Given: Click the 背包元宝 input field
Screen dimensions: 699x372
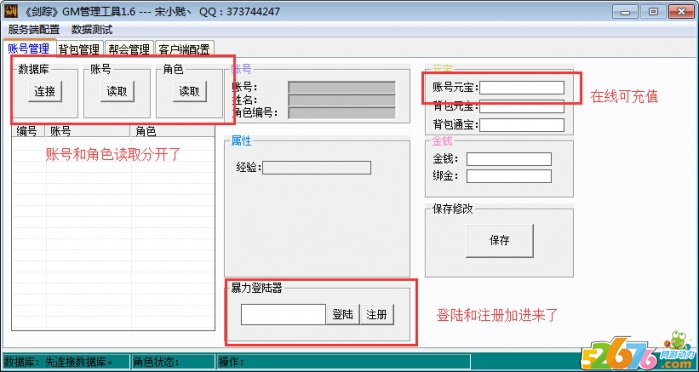Looking at the screenshot, I should point(522,106).
